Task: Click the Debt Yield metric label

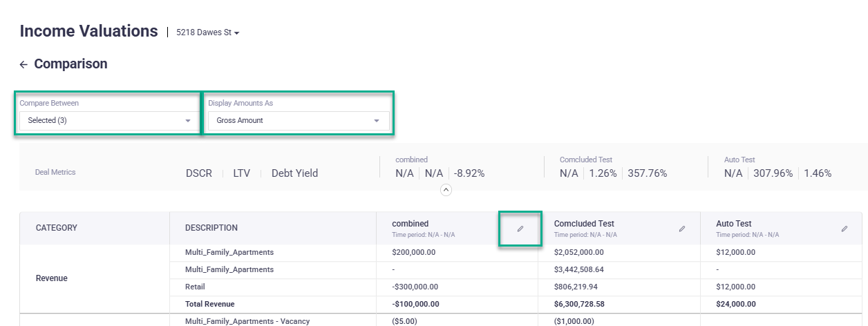Action: point(294,173)
